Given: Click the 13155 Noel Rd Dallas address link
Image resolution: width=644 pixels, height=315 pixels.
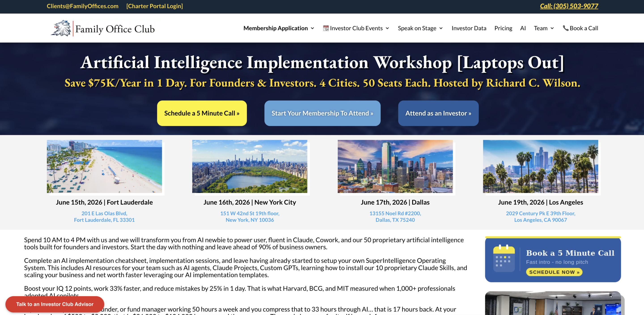Looking at the screenshot, I should (395, 216).
